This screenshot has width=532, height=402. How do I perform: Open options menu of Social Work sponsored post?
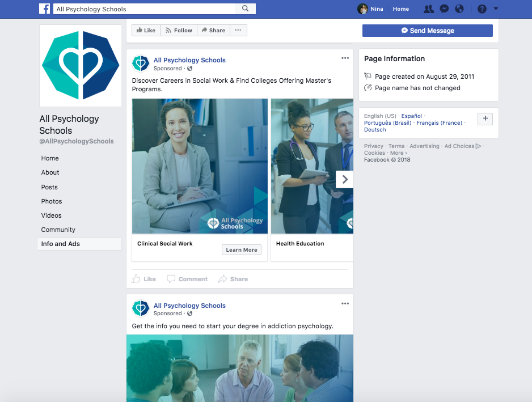(x=345, y=58)
